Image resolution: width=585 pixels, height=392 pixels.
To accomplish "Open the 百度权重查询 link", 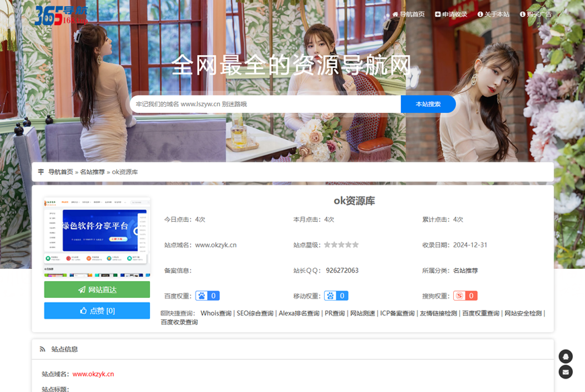I will pyautogui.click(x=481, y=313).
